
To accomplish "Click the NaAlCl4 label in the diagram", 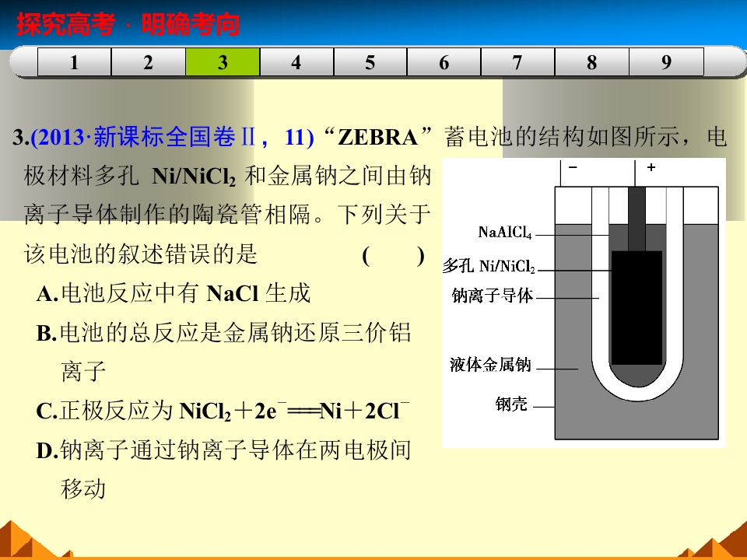I will coord(505,232).
